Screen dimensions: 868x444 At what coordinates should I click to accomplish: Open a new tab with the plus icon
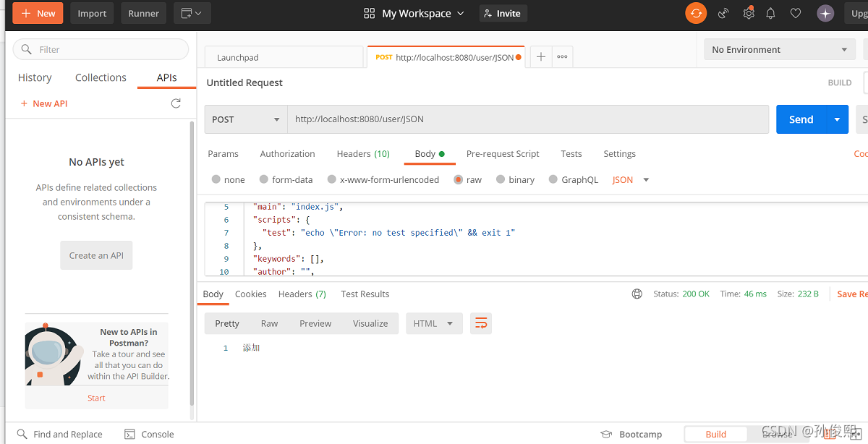pos(541,57)
